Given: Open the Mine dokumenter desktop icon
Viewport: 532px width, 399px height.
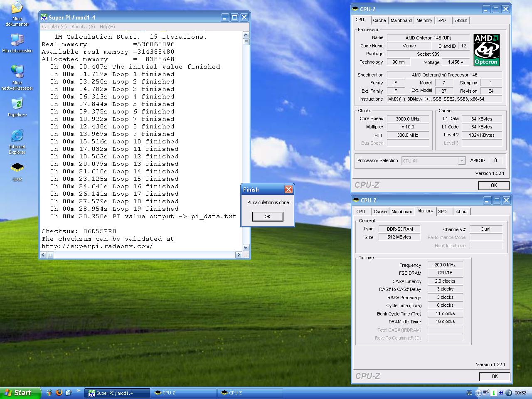Looking at the screenshot, I should pos(17,14).
